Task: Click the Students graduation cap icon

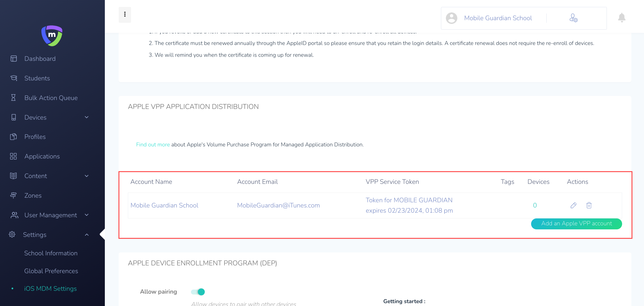Action: coord(14,78)
